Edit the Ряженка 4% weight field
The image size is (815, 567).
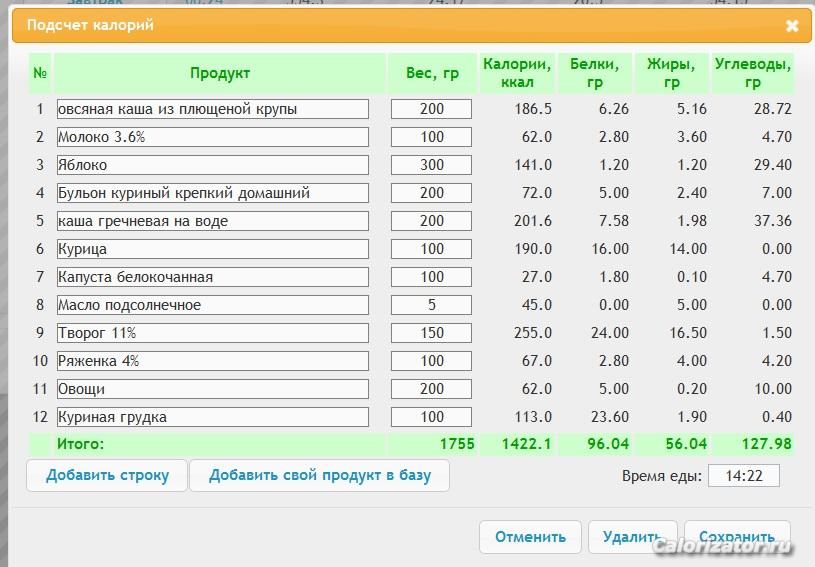[x=431, y=361]
